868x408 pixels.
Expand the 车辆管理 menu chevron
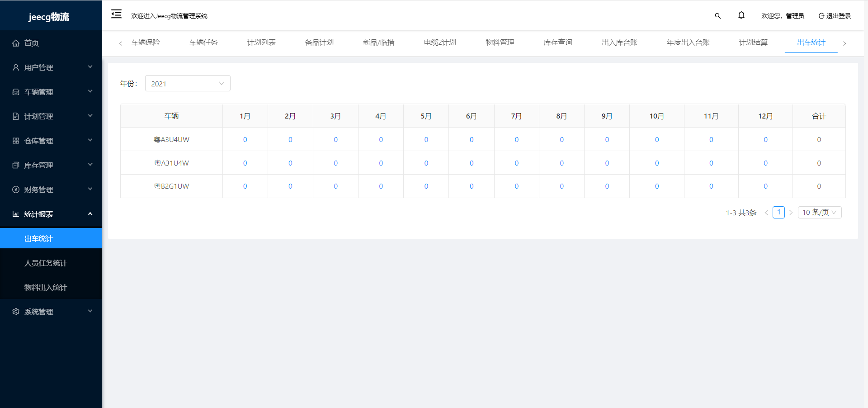point(90,91)
